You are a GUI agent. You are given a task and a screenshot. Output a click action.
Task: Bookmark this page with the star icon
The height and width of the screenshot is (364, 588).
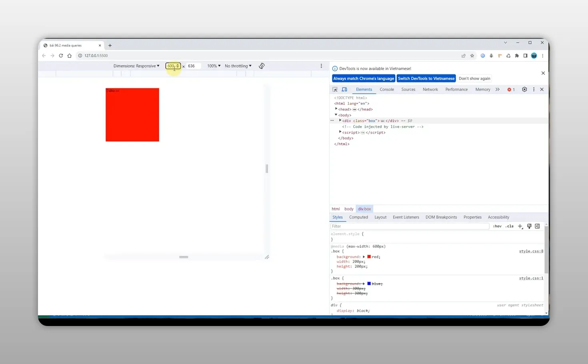[x=472, y=56]
